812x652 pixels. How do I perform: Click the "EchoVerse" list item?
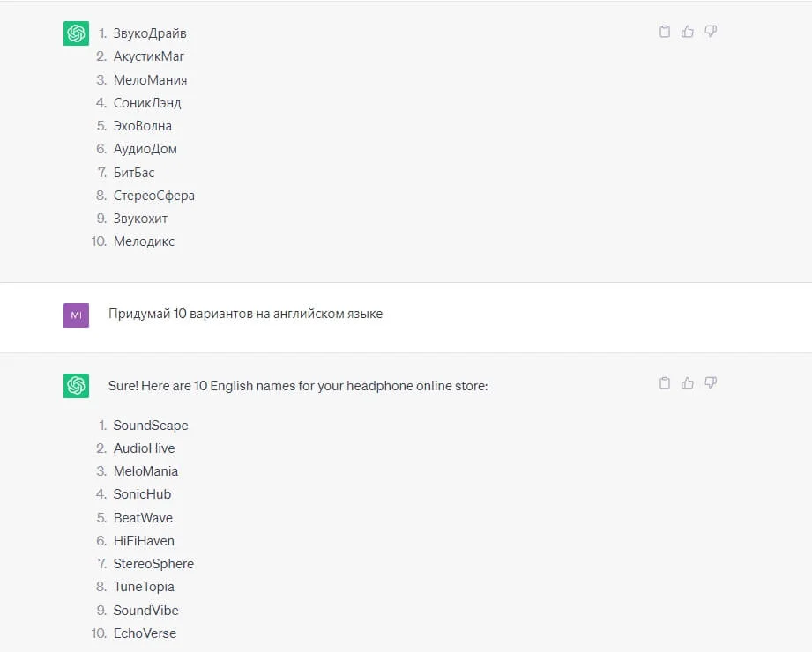tap(145, 633)
